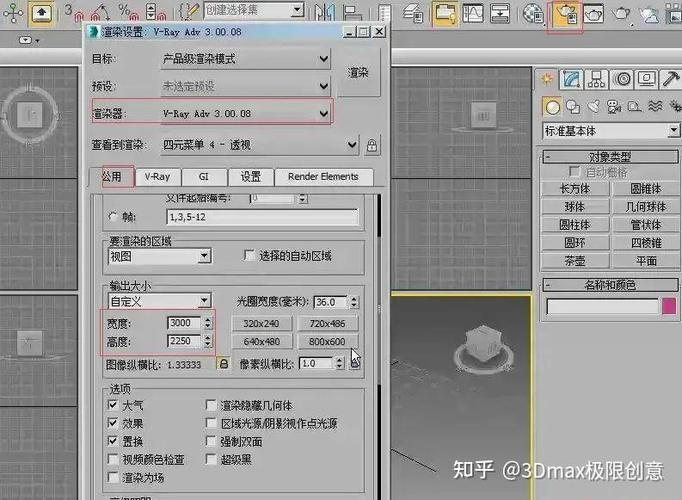The width and height of the screenshot is (682, 500).
Task: Open the Create panel star icon
Action: [x=547, y=79]
